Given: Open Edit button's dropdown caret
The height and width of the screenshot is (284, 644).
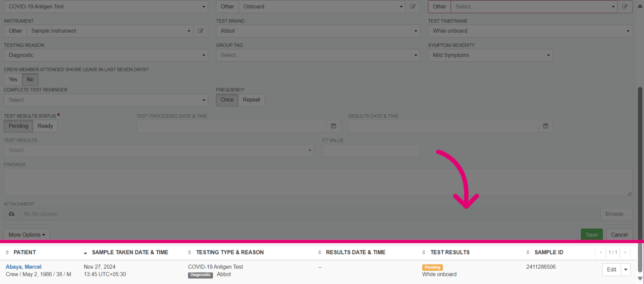Looking at the screenshot, I should pyautogui.click(x=626, y=270).
